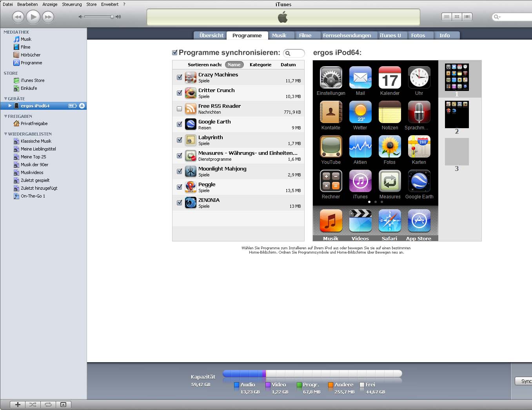The image size is (532, 410).
Task: Click the Sync button
Action: coord(523,381)
